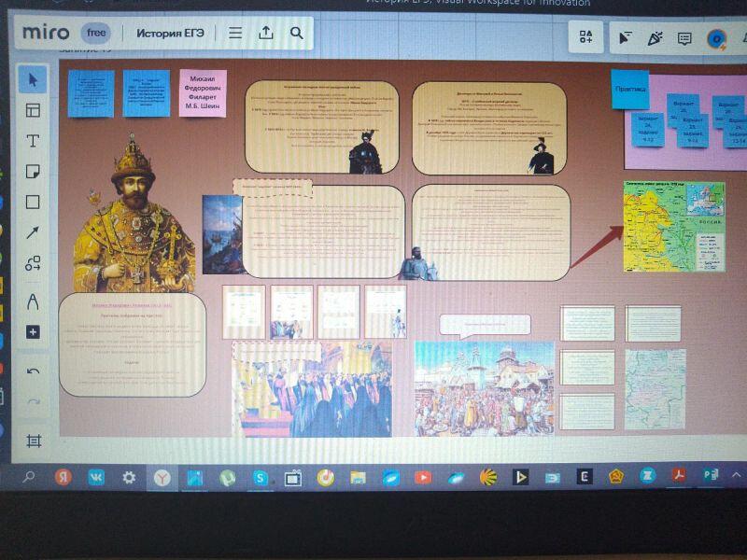This screenshot has height=560, width=747.
Task: Expand more tools plus button
Action: point(34,331)
